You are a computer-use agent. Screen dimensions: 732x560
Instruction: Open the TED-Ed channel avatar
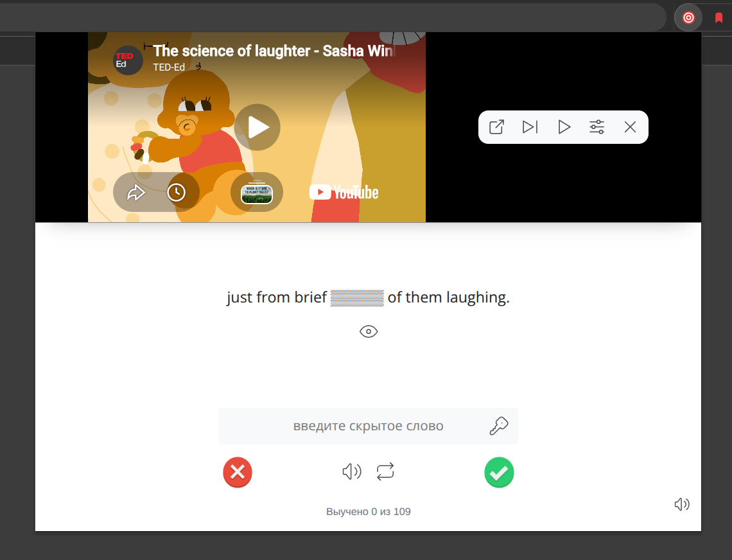pyautogui.click(x=128, y=60)
